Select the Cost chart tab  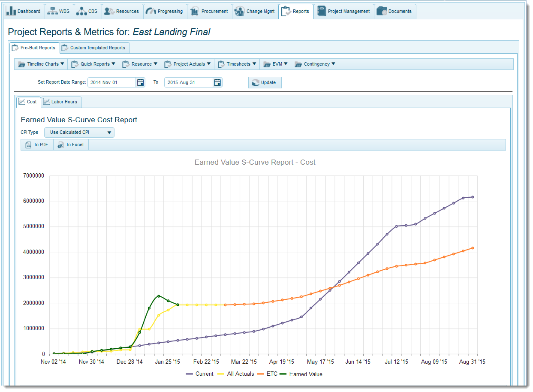coord(28,102)
